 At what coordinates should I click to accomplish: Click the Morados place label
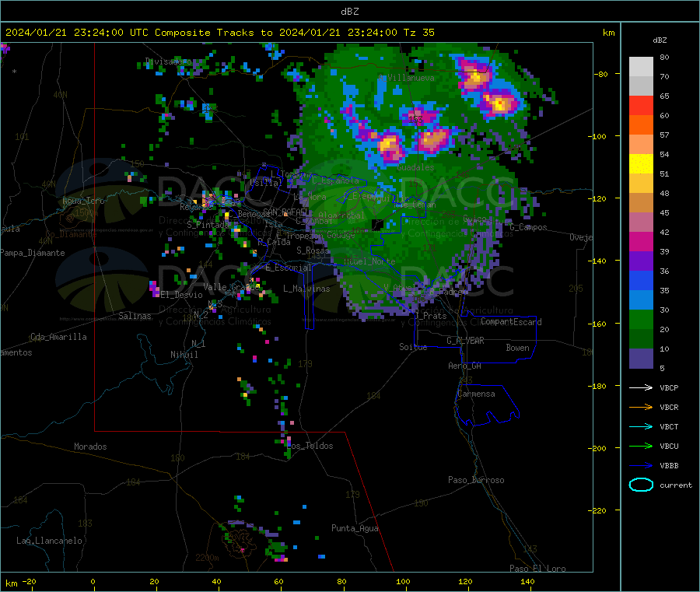(x=90, y=447)
